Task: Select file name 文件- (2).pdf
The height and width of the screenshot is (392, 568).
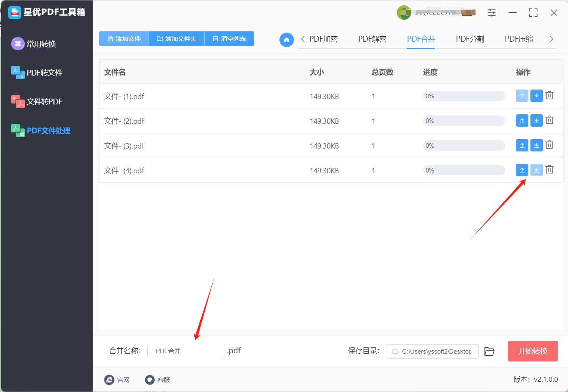Action: [x=124, y=121]
